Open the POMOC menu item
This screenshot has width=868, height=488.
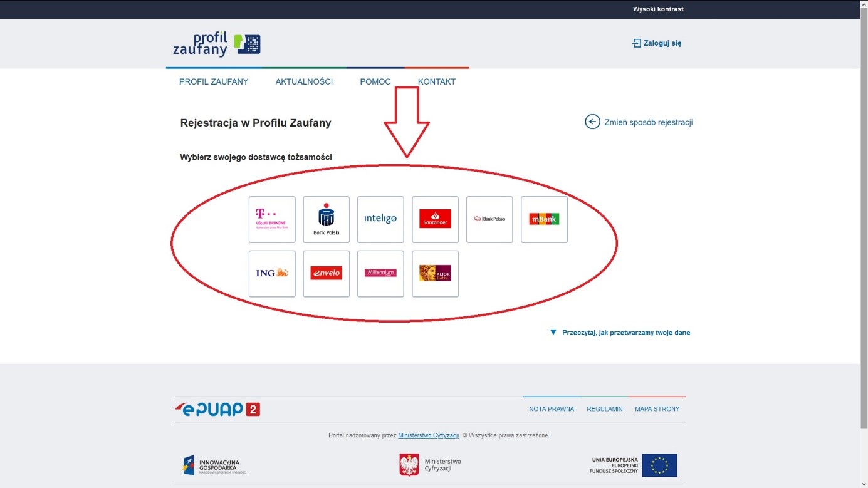tap(375, 81)
